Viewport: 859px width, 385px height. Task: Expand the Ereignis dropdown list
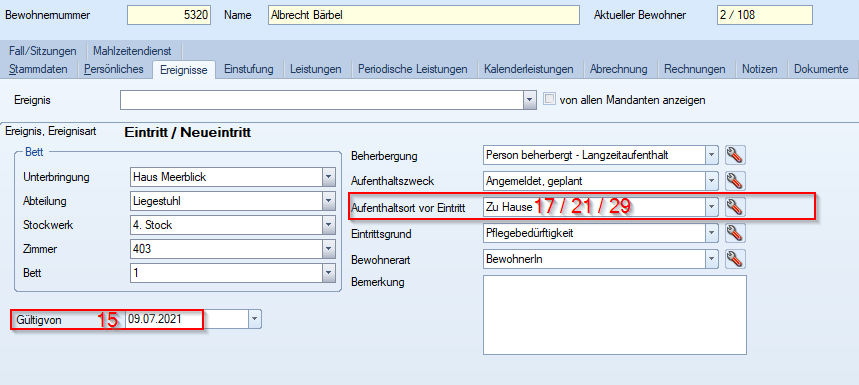(529, 100)
